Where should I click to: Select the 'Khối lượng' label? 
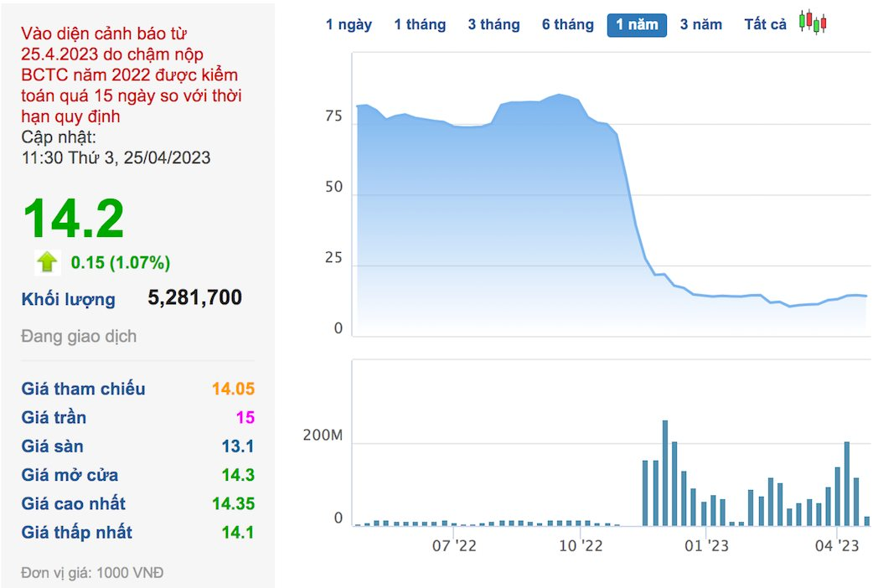coord(69,300)
